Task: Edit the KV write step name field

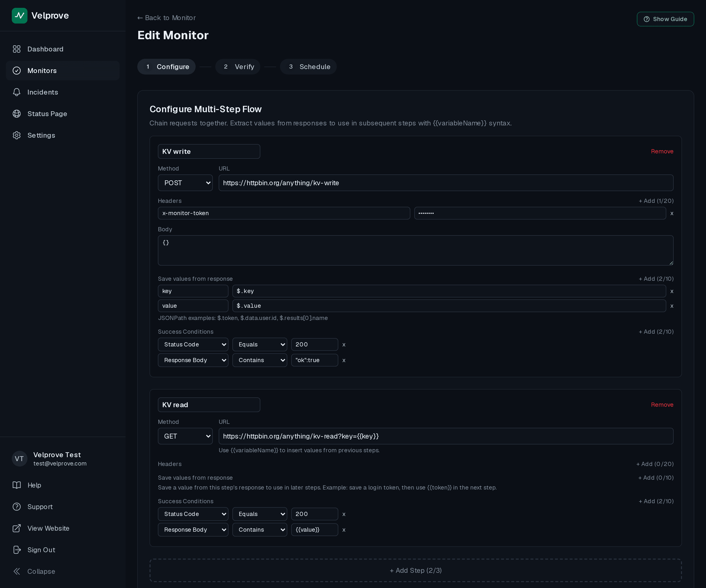Action: click(x=209, y=152)
